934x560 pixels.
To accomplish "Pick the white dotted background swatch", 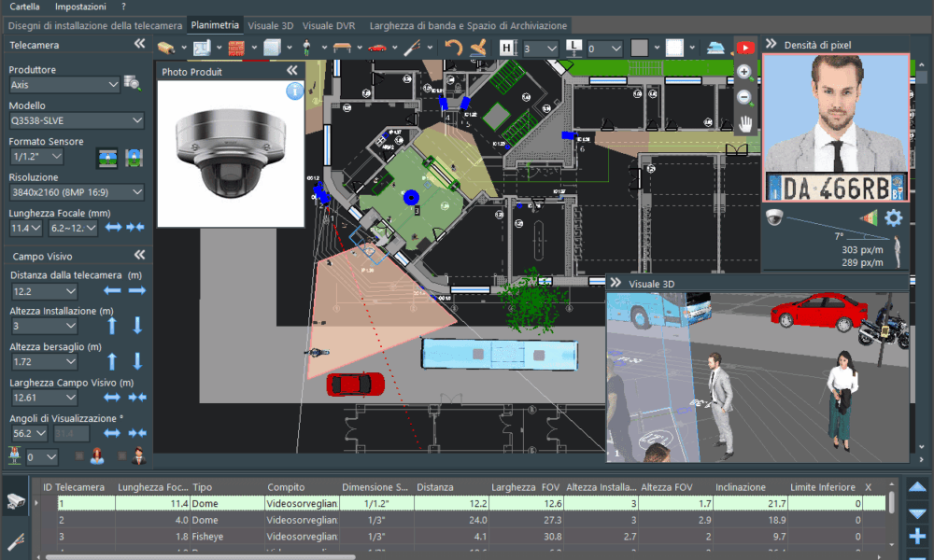I will (674, 48).
